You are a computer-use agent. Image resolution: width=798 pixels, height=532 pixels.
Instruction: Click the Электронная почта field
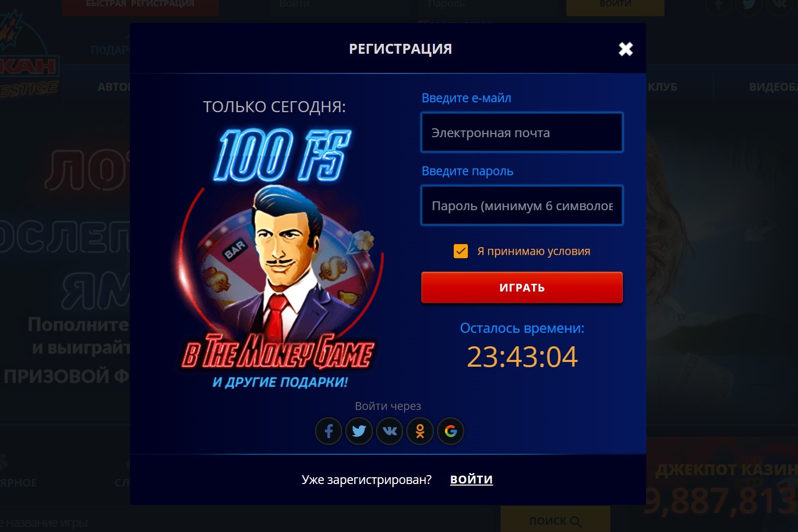click(522, 132)
